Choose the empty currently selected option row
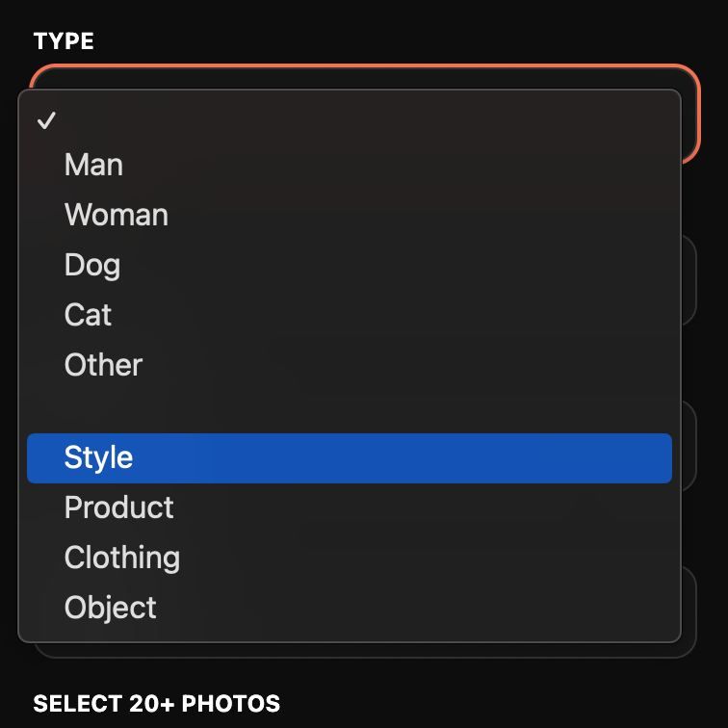 click(x=347, y=120)
